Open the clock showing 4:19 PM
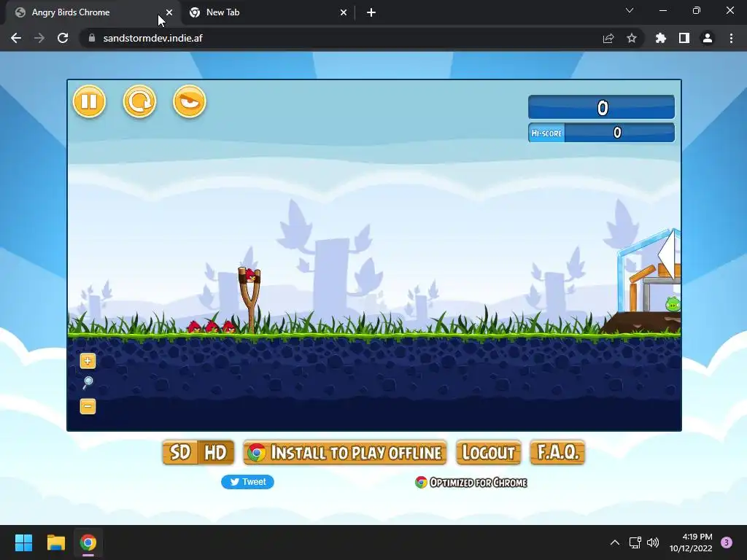This screenshot has width=747, height=560. [691, 542]
